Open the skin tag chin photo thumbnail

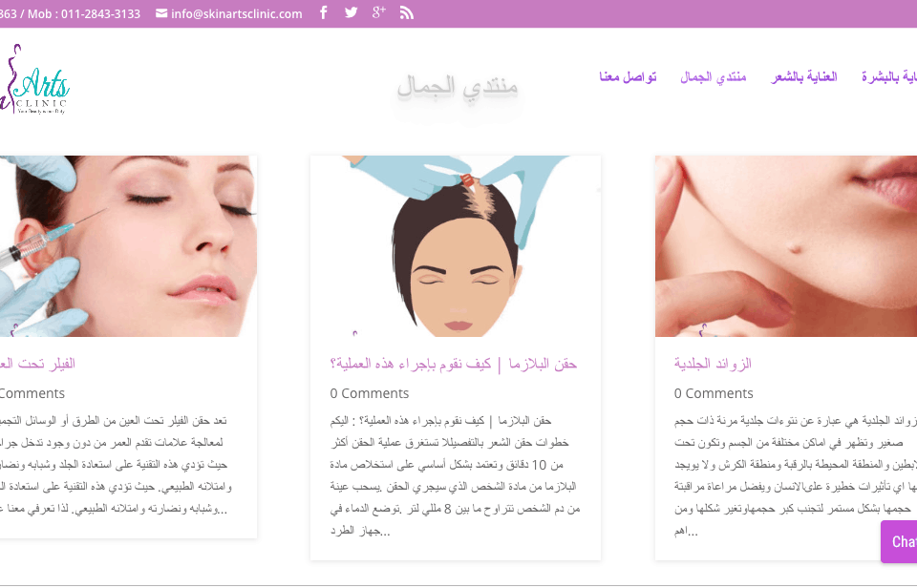(x=786, y=246)
